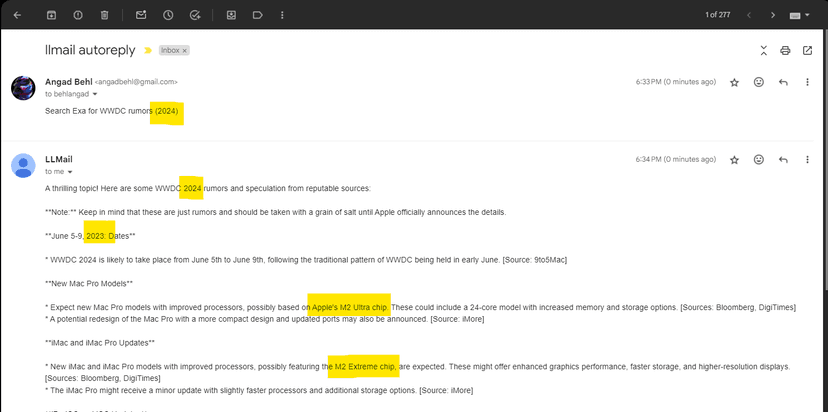Screen dimensions: 828x412
Task: Print the entire conversation
Action: pyautogui.click(x=785, y=51)
